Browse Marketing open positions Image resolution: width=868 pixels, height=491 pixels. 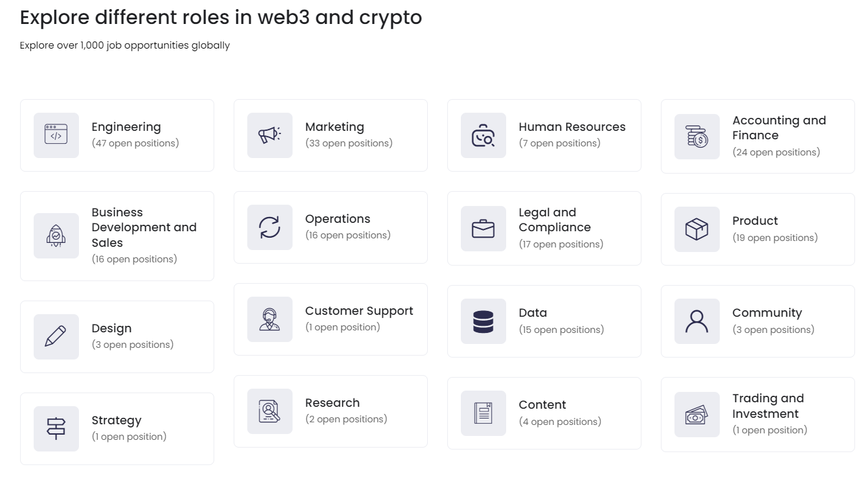(x=331, y=135)
